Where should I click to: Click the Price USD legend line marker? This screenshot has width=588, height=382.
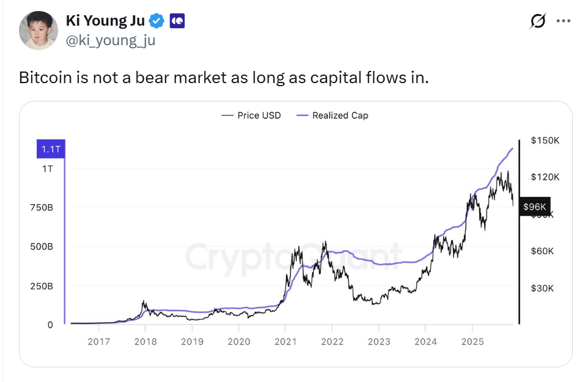point(229,115)
